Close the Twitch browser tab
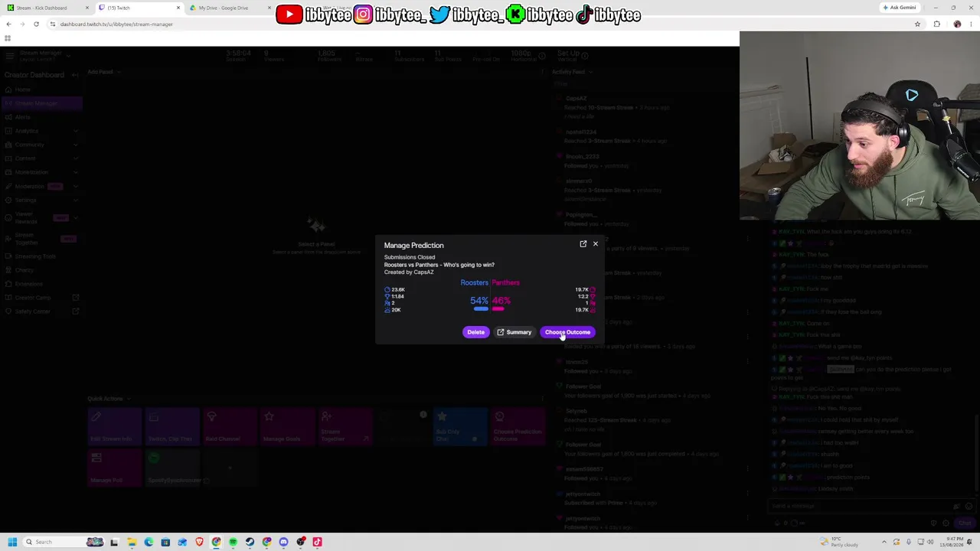The image size is (980, 551). tap(178, 8)
